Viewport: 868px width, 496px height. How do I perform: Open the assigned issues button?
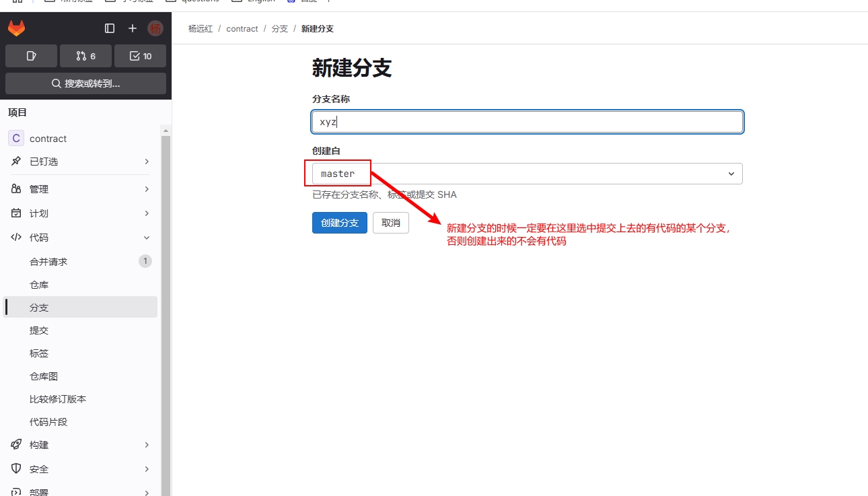click(31, 56)
